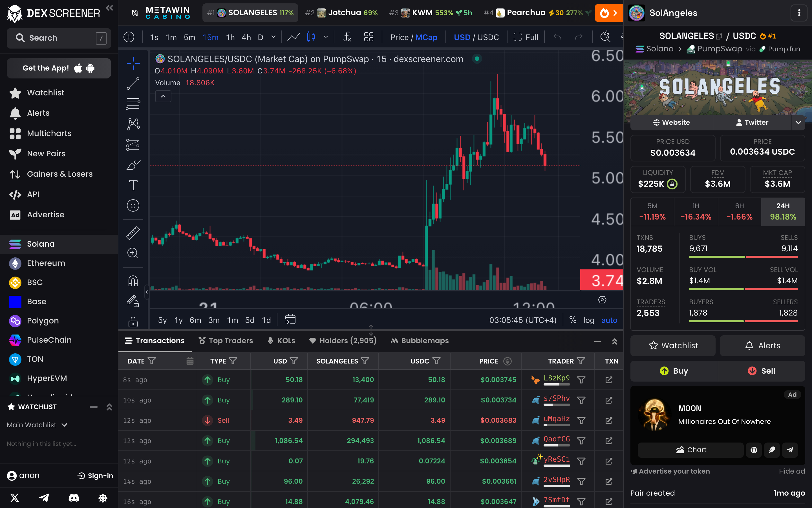Open trader QaofCG profile link
Image resolution: width=812 pixels, height=508 pixels.
(557, 439)
